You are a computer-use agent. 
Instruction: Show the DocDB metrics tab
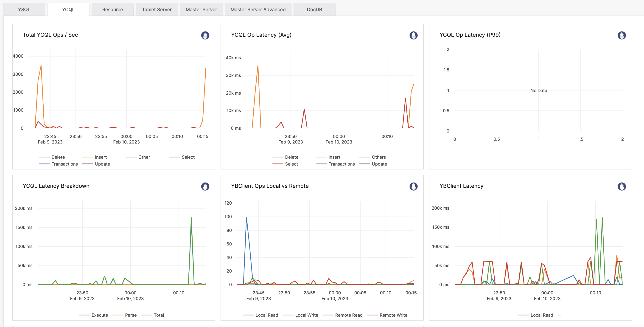[314, 9]
